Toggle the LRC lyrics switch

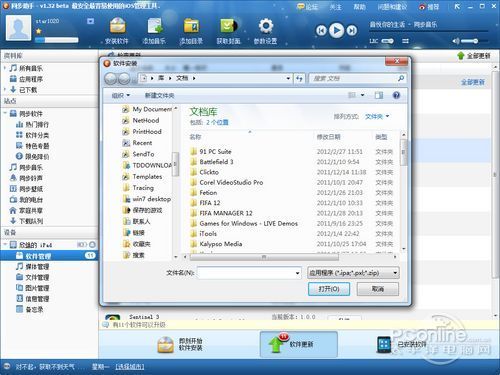click(x=387, y=41)
